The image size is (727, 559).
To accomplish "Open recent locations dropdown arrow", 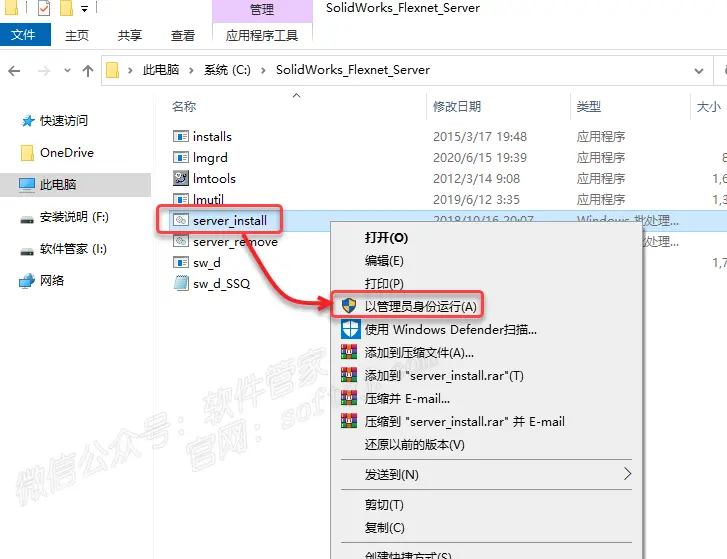I will (68, 70).
